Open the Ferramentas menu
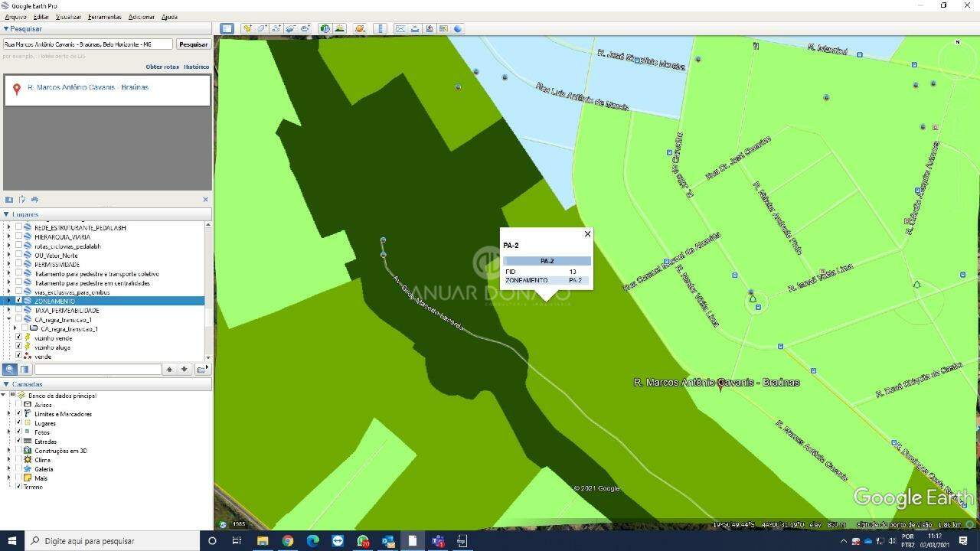This screenshot has width=980, height=551. [x=104, y=17]
